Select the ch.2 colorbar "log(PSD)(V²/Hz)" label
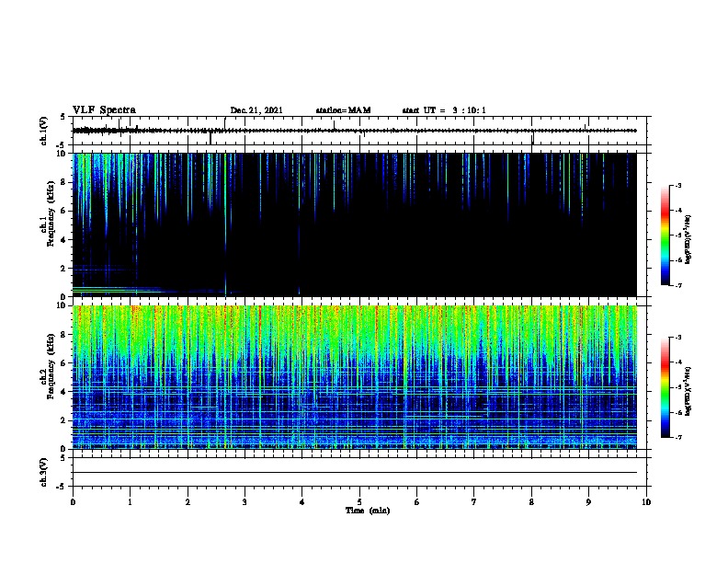 tap(688, 391)
